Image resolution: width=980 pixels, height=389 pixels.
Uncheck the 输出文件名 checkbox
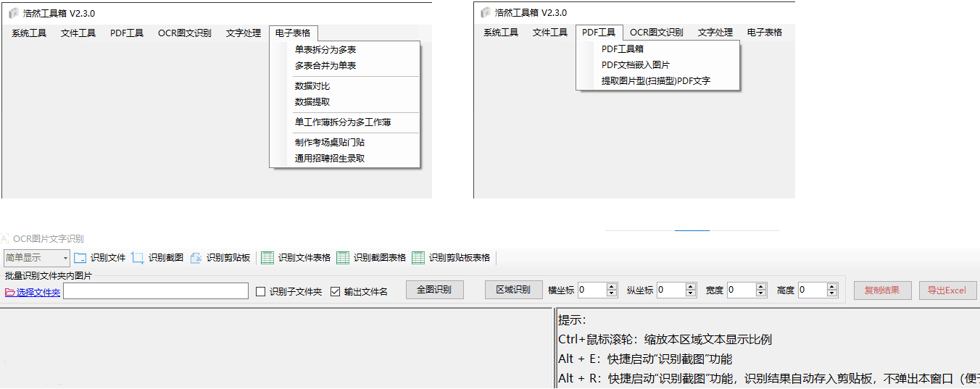[x=335, y=292]
